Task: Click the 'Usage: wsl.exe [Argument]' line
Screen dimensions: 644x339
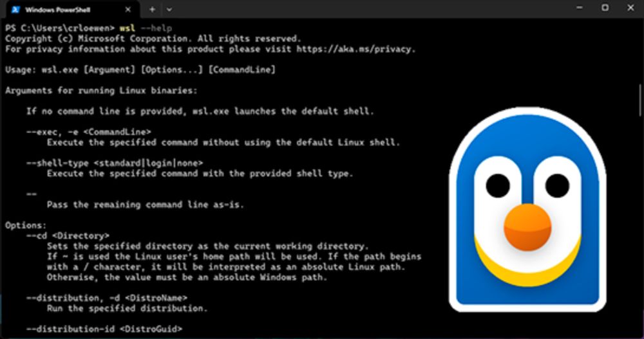Action: click(x=140, y=69)
